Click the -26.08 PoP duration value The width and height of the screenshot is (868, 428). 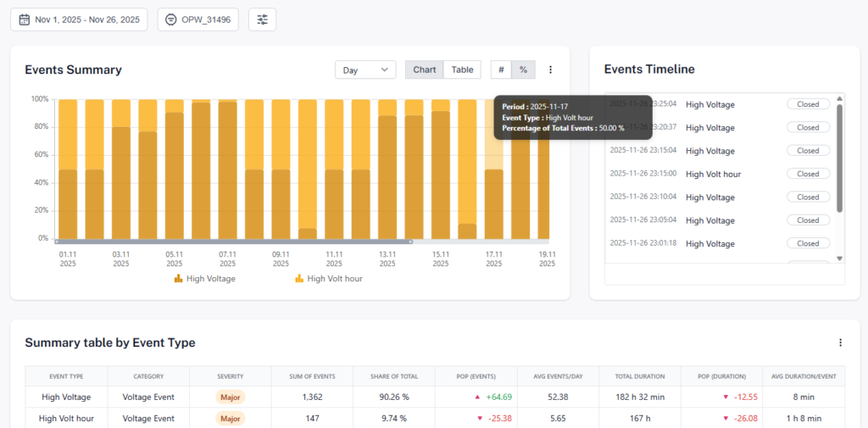point(746,419)
